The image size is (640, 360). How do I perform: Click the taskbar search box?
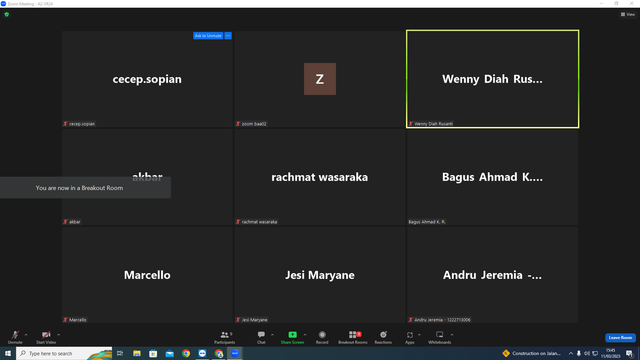click(x=64, y=353)
